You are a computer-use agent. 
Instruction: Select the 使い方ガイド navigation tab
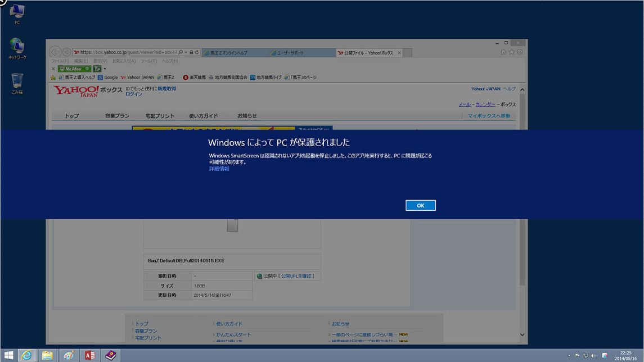tap(203, 116)
